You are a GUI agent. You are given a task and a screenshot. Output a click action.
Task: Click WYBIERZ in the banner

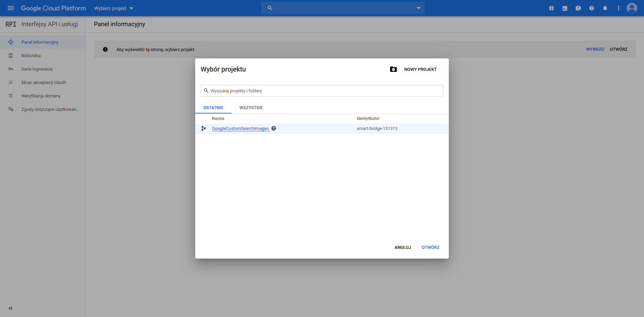pos(595,49)
